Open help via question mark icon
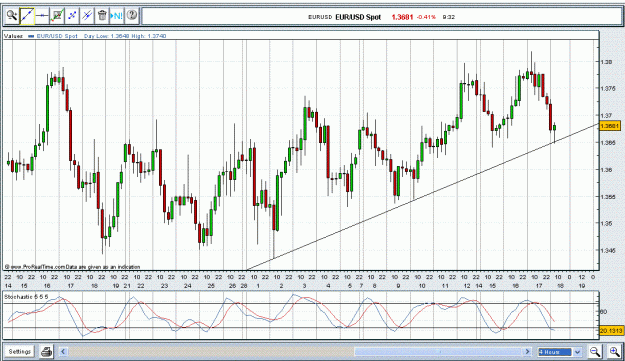Image resolution: width=625 pixels, height=361 pixels. pyautogui.click(x=132, y=16)
